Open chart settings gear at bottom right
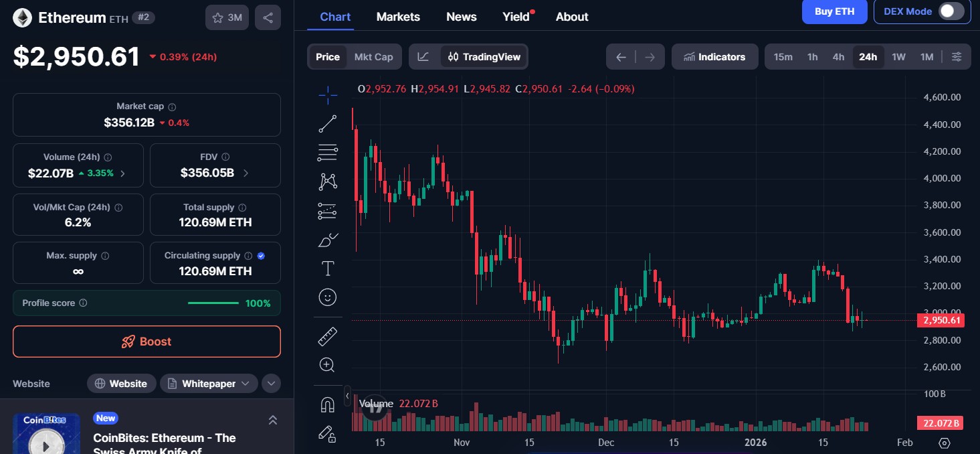This screenshot has width=980, height=454. tap(945, 443)
